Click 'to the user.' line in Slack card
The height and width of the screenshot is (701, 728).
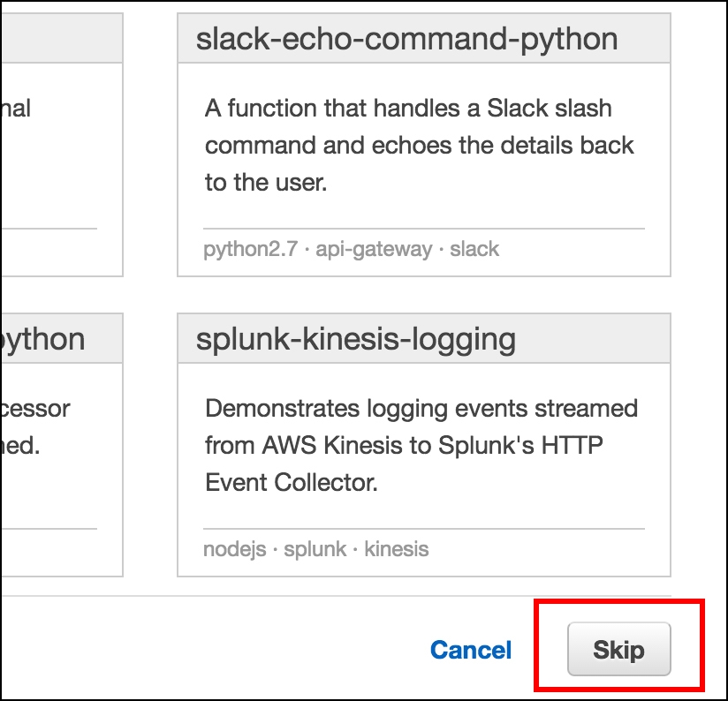coord(266,182)
